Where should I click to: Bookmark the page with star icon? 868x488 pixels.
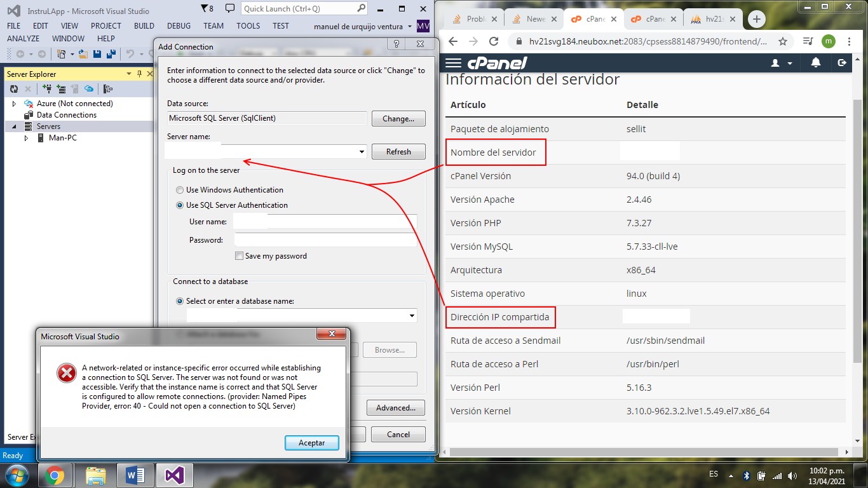click(783, 41)
